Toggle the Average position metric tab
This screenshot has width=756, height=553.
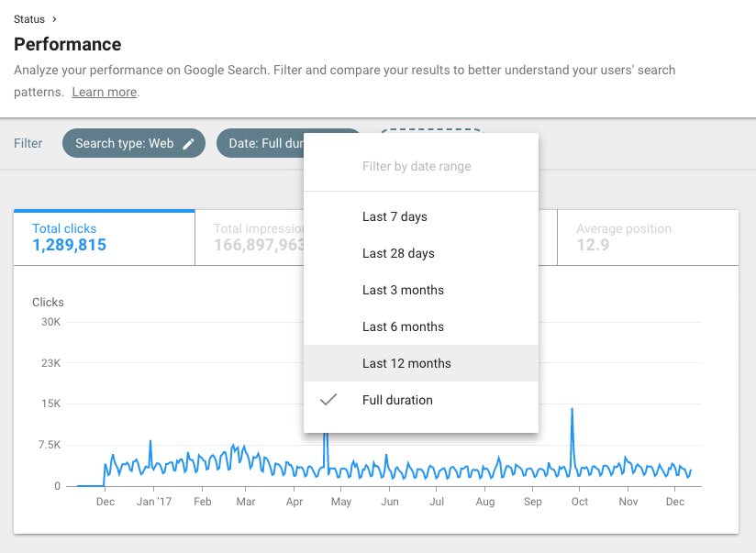point(648,238)
